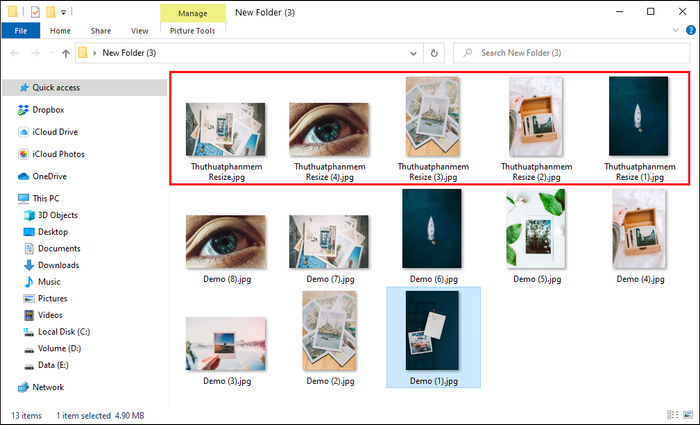700x425 pixels.
Task: Select the Demo (4).jpg wooden box photo
Action: pos(639,229)
